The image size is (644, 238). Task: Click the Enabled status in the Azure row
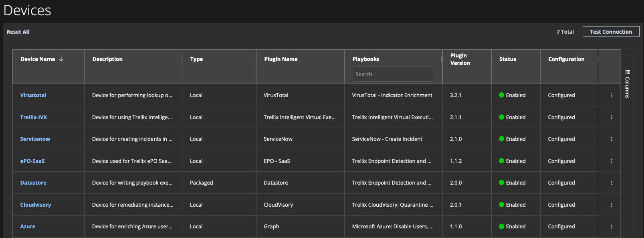click(512, 226)
